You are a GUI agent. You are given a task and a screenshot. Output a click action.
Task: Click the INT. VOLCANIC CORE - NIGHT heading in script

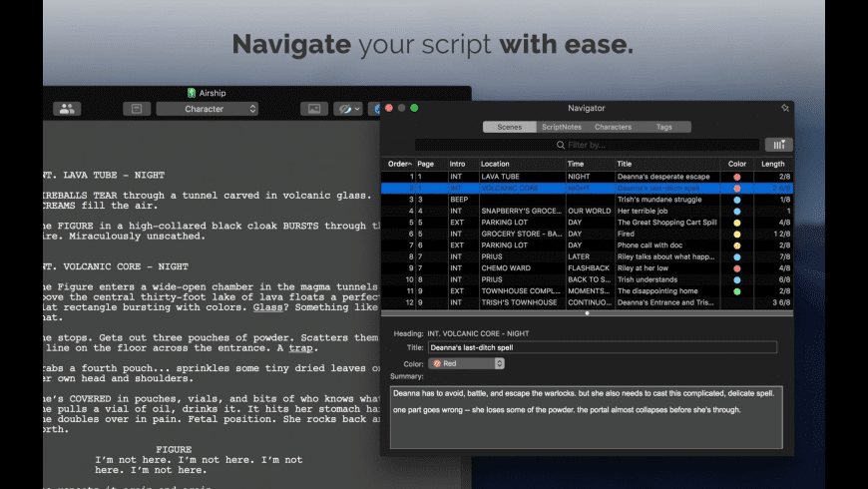(x=116, y=266)
